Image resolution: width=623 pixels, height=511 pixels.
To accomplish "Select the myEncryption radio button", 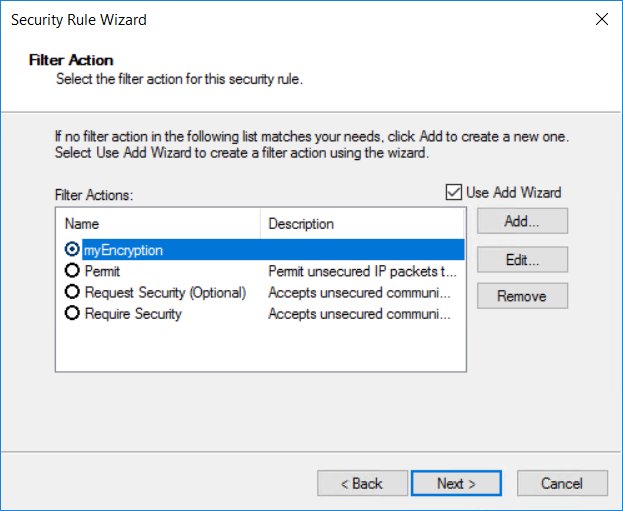I will point(72,250).
